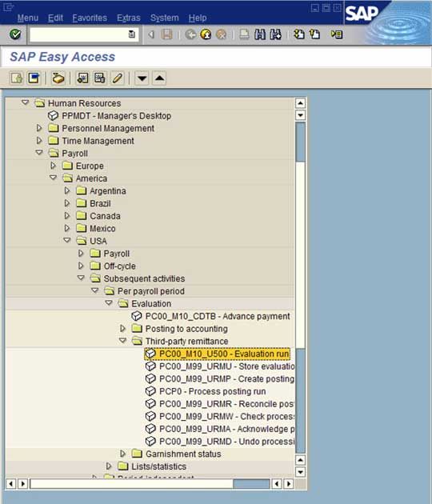
Task: Expand the Canada folder
Action: pyautogui.click(x=67, y=216)
